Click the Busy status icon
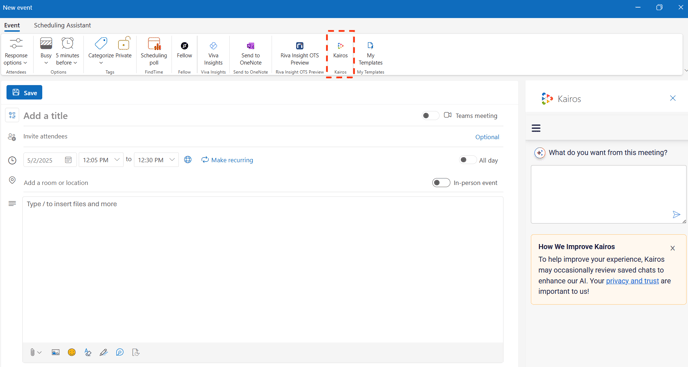Screen dimensions: 688x367 click(46, 43)
